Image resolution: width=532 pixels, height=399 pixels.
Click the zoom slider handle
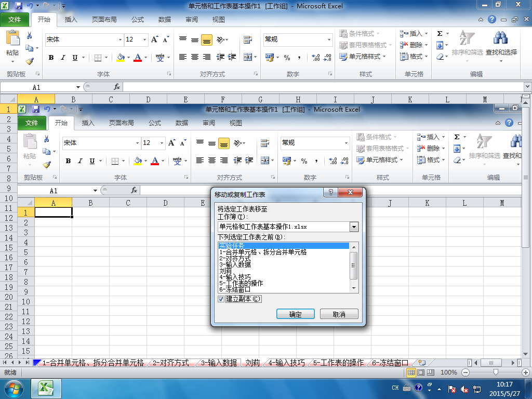496,373
